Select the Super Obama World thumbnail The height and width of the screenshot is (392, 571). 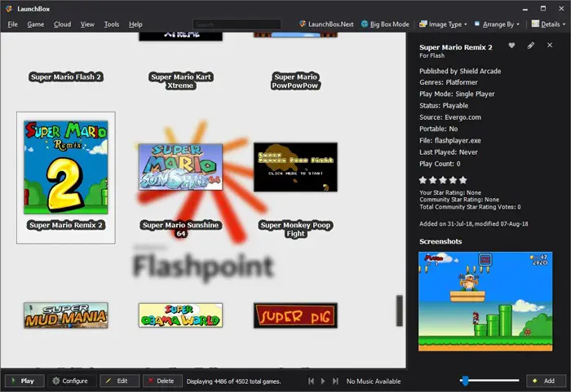coord(180,315)
